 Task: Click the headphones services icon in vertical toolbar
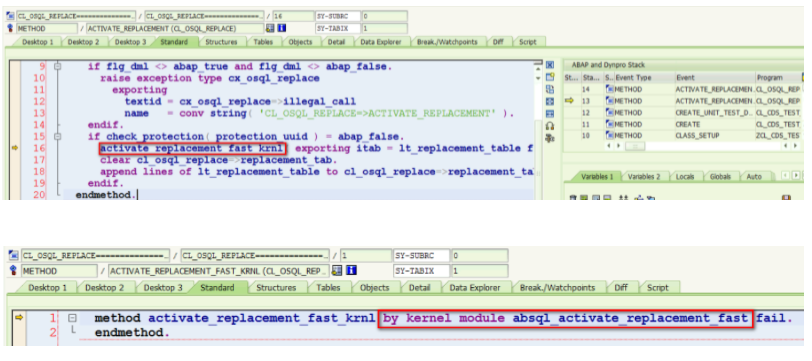[550, 125]
